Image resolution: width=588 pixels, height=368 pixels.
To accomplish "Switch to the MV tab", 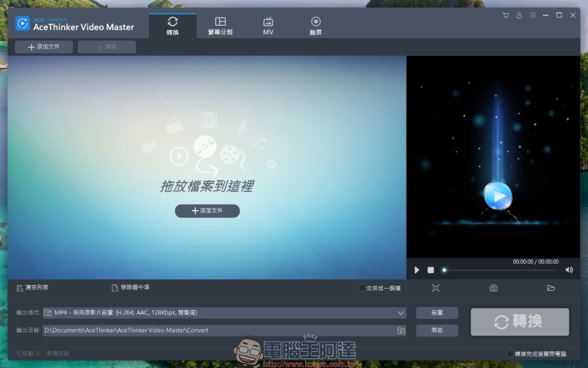I will click(268, 26).
